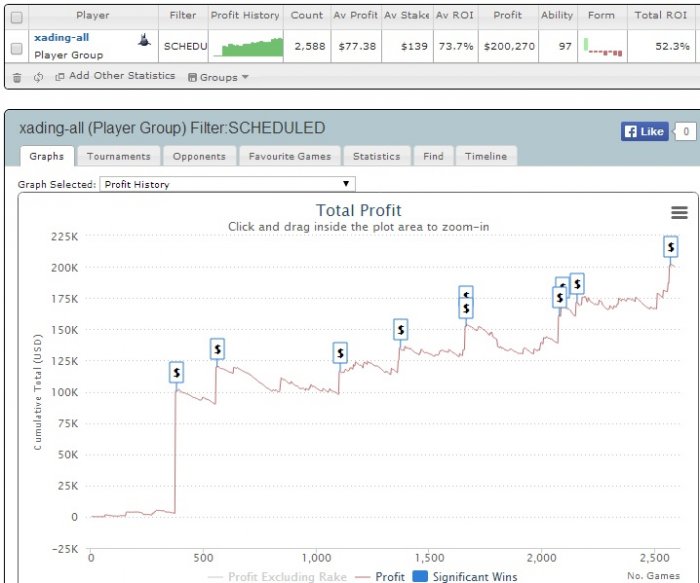700x583 pixels.
Task: Open the Graph Selected dropdown
Action: (x=227, y=184)
